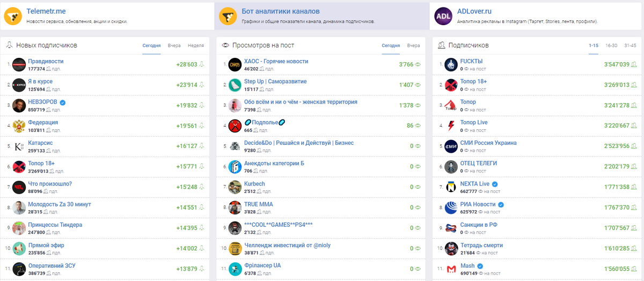644x281 pixels.
Task: Click the Оперативний ЗСУ channel avatar
Action: point(19,269)
